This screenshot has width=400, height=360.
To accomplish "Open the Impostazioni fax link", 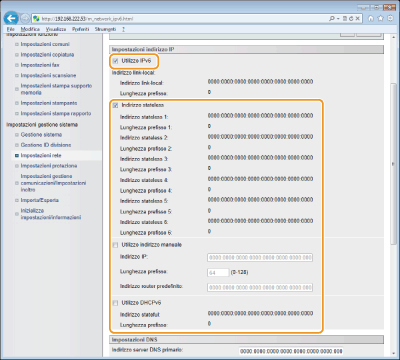I will click(x=40, y=65).
